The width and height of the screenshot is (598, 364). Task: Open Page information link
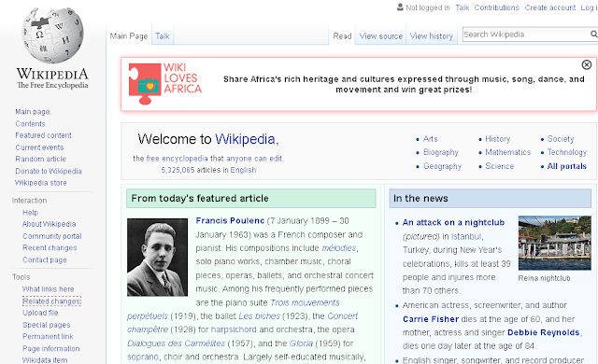(51, 348)
